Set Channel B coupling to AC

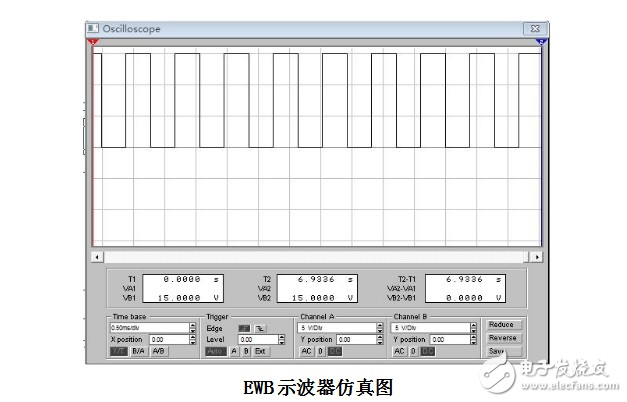point(399,351)
